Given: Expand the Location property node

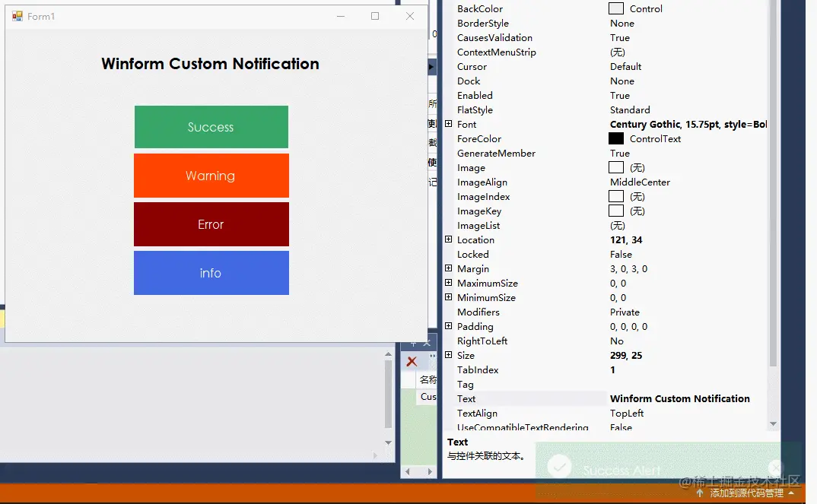Looking at the screenshot, I should [449, 240].
